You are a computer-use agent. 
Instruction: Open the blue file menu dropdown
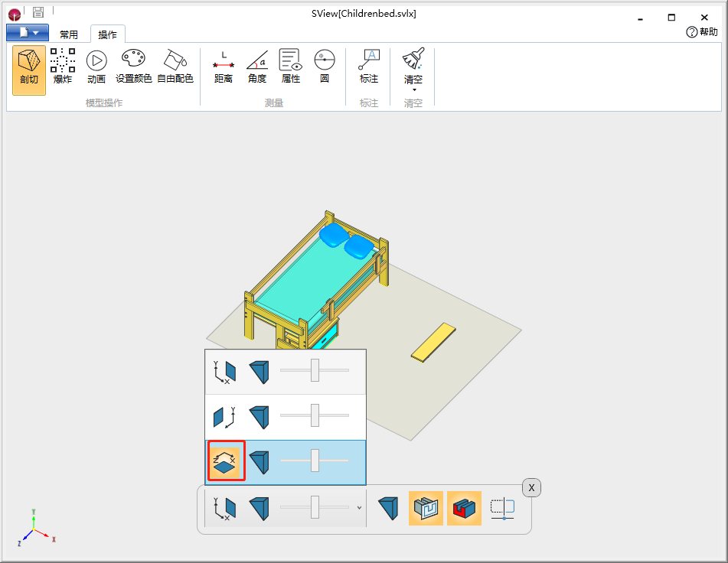(x=28, y=33)
